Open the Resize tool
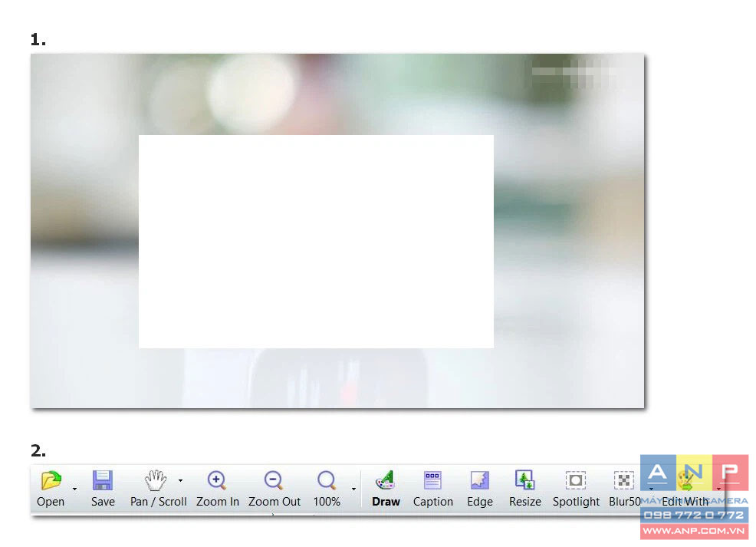The width and height of the screenshot is (756, 547). pos(524,489)
